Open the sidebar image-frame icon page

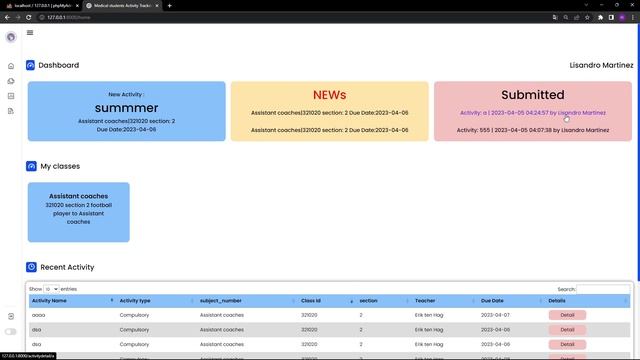11,96
